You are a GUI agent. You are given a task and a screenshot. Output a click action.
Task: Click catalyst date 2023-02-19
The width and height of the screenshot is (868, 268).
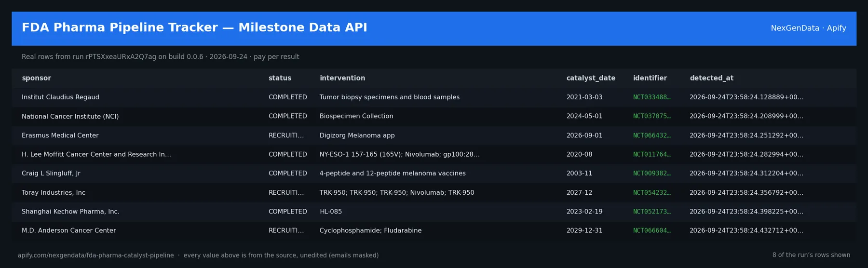[x=584, y=212]
